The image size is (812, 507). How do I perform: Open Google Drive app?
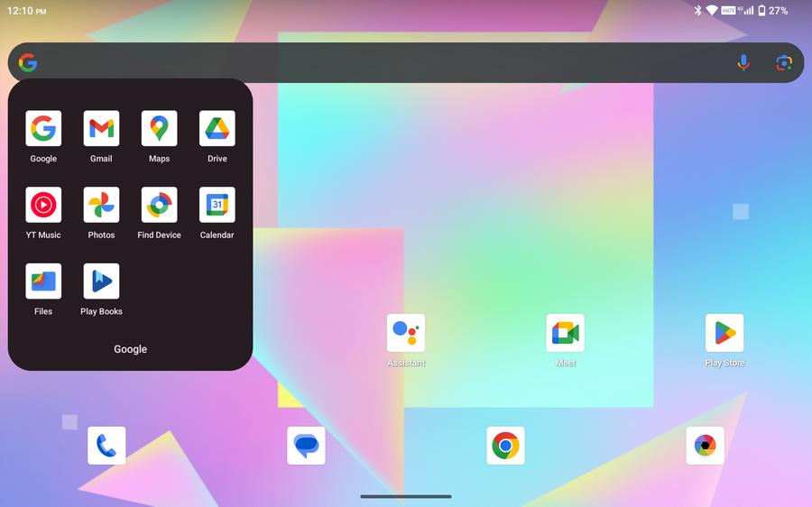(x=217, y=128)
